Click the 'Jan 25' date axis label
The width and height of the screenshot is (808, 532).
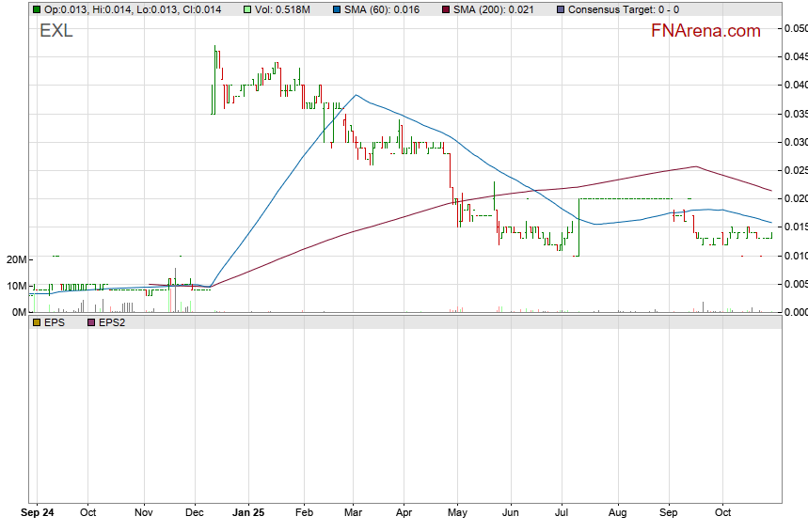tap(248, 514)
